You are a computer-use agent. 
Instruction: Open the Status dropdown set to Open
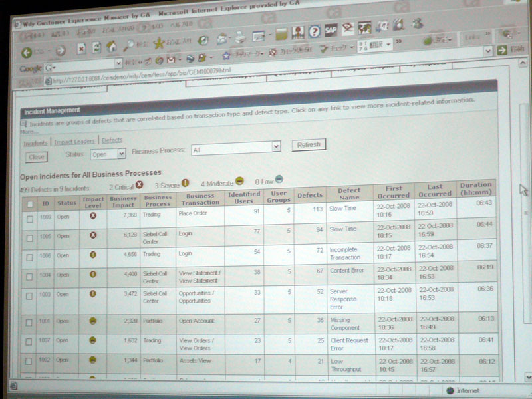[x=108, y=154]
